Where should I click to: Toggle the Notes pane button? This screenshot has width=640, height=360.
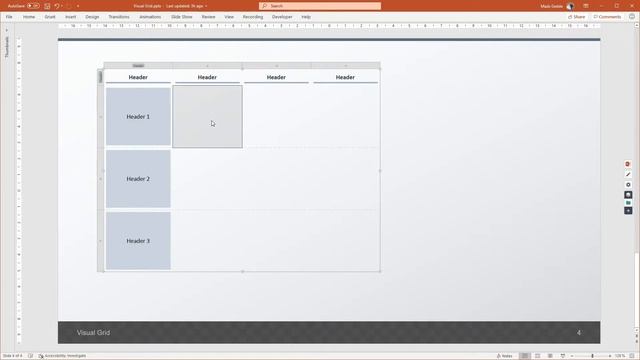(x=504, y=356)
